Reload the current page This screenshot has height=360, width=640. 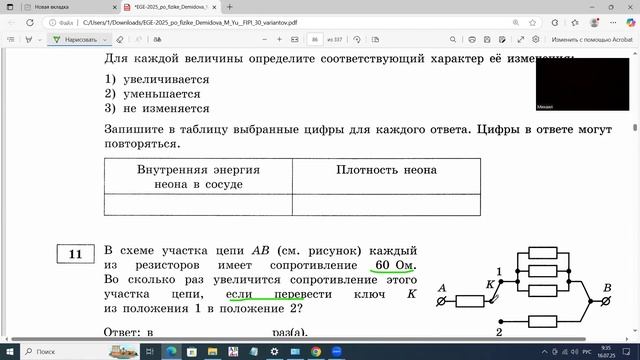tap(30, 23)
